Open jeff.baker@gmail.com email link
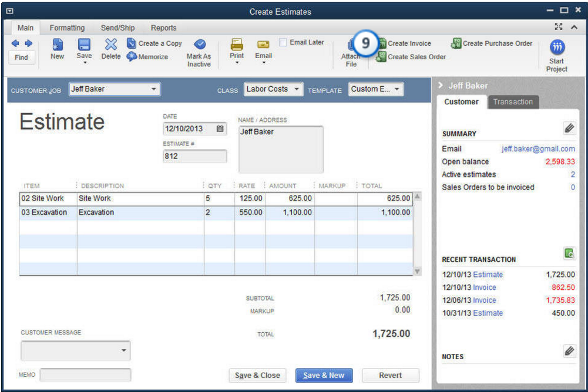Image resolution: width=588 pixels, height=392 pixels. coord(538,149)
